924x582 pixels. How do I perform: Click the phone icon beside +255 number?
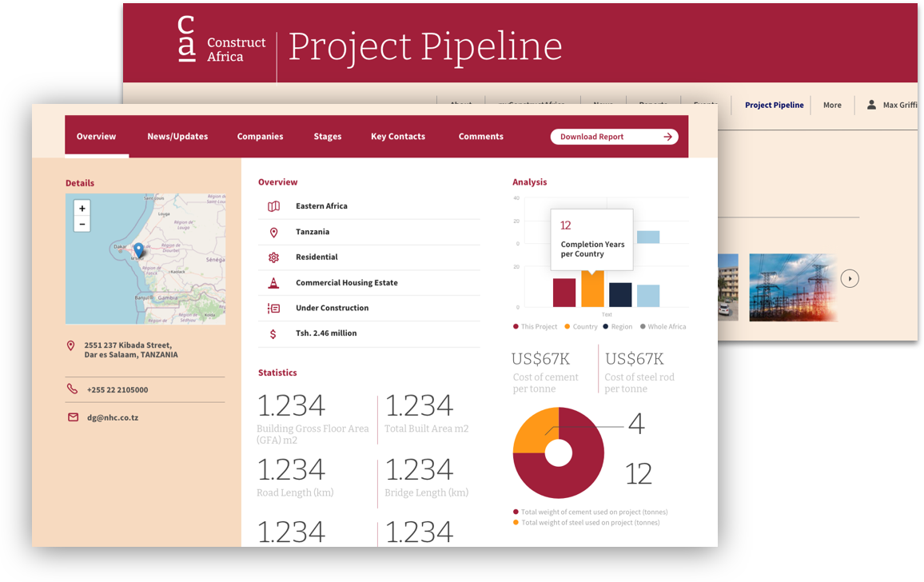(x=72, y=389)
